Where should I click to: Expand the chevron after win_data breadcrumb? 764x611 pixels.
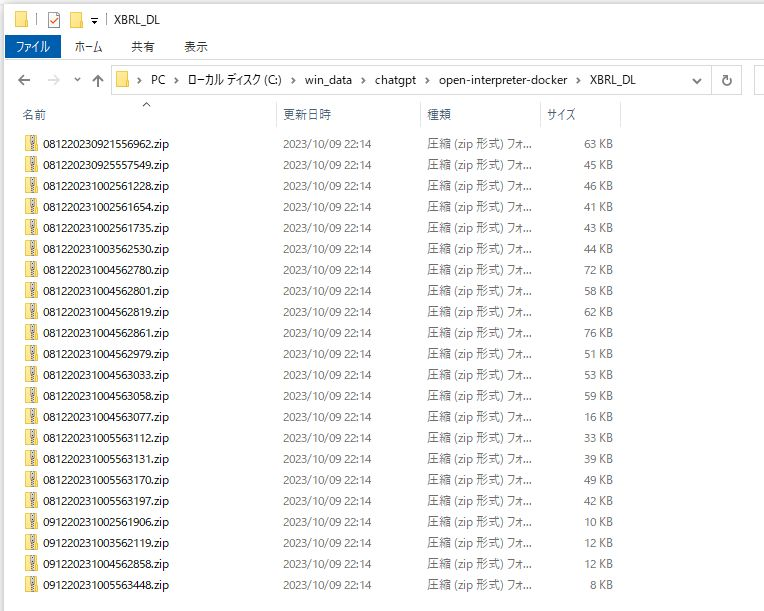pos(363,80)
